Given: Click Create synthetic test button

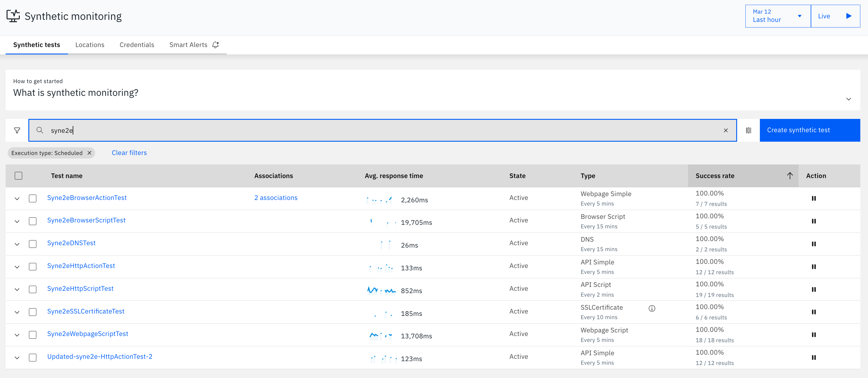Looking at the screenshot, I should click(x=810, y=130).
